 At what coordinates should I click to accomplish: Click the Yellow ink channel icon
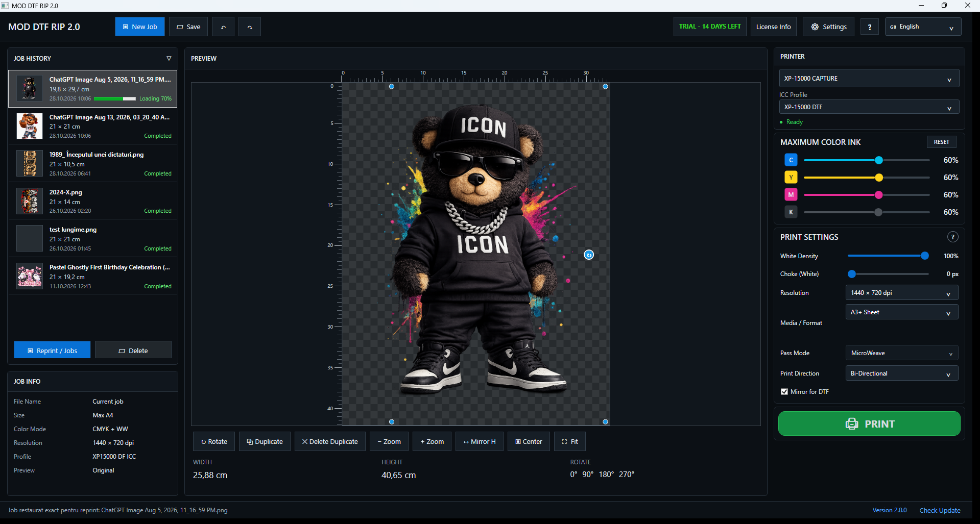point(791,178)
